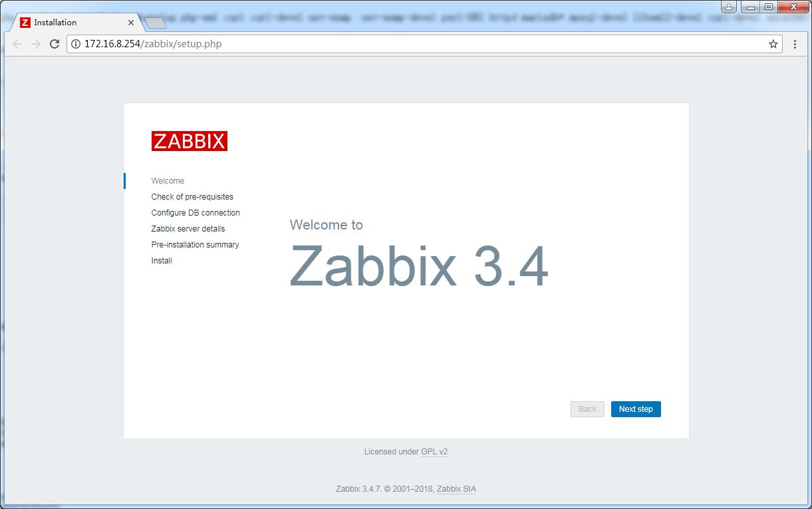Reload the page using the refresh icon
The height and width of the screenshot is (509, 812).
pyautogui.click(x=55, y=44)
